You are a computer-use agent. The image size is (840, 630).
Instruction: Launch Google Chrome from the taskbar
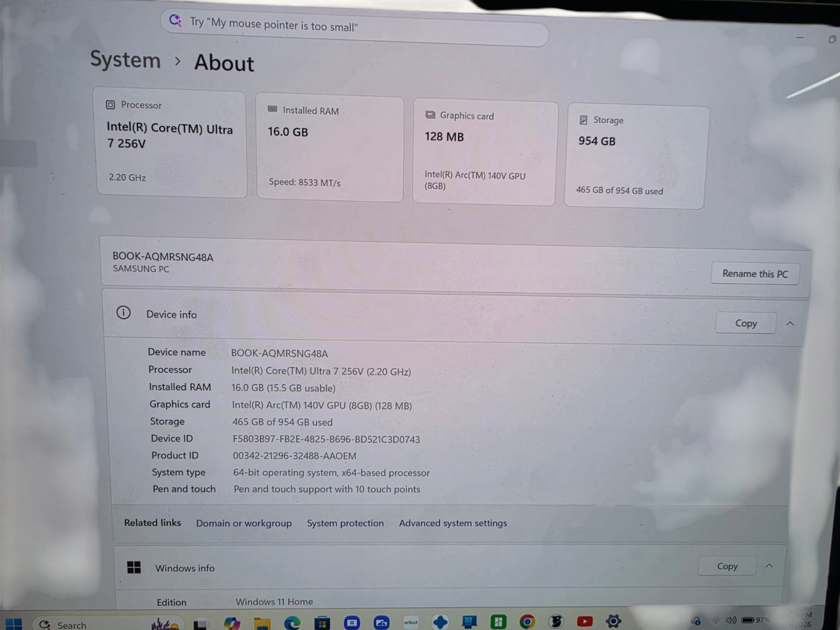527,622
